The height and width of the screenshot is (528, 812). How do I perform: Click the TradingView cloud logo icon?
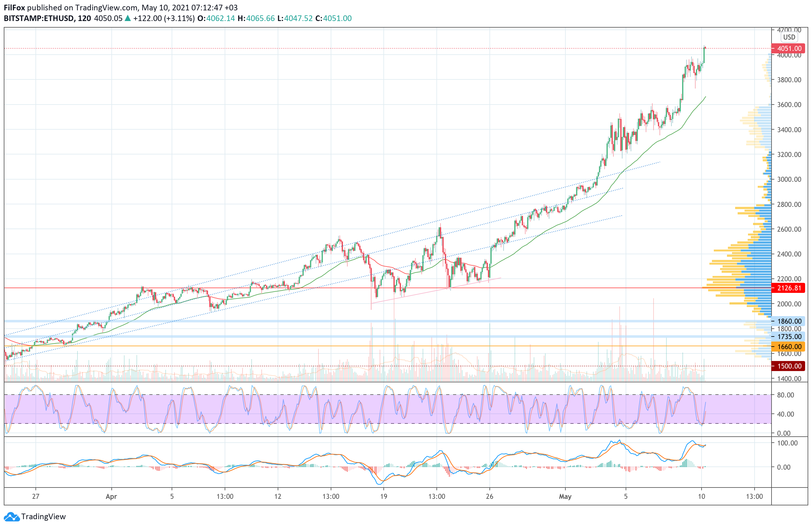tap(12, 517)
